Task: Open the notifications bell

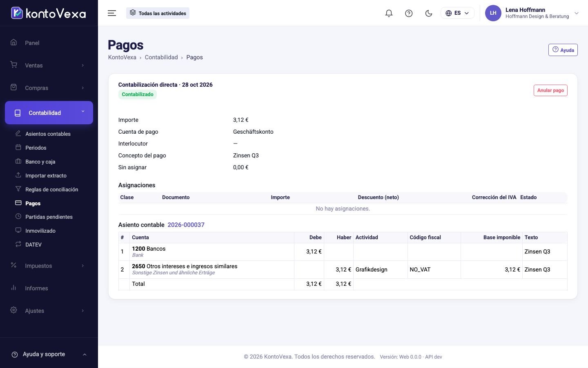Action: (389, 13)
